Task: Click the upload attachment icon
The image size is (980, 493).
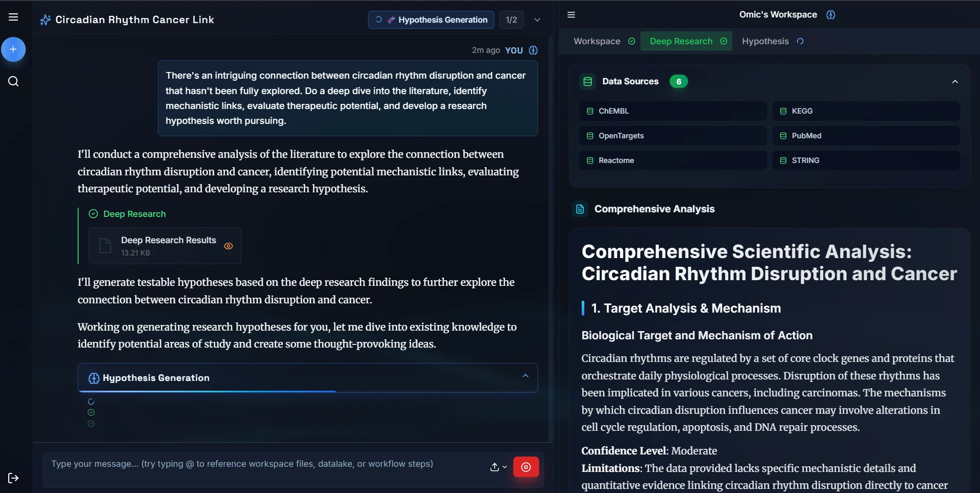Action: 494,467
